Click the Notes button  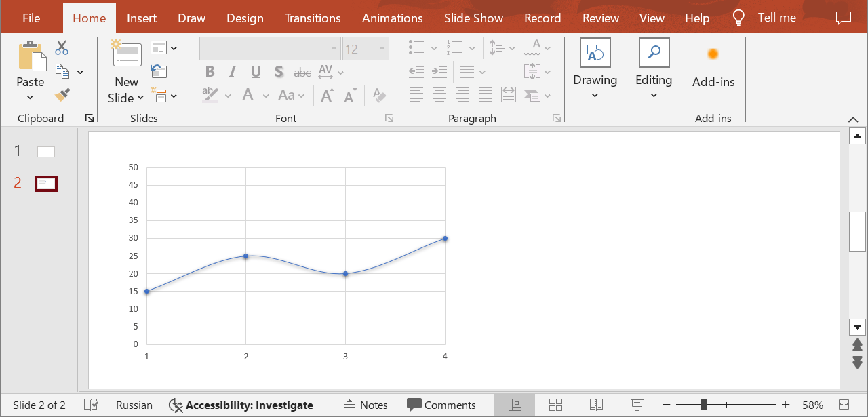click(366, 405)
